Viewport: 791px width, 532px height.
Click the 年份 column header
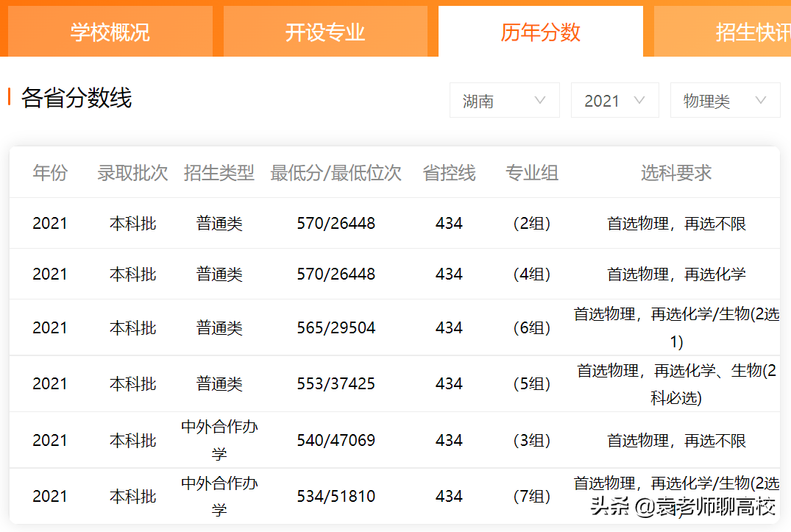point(49,173)
